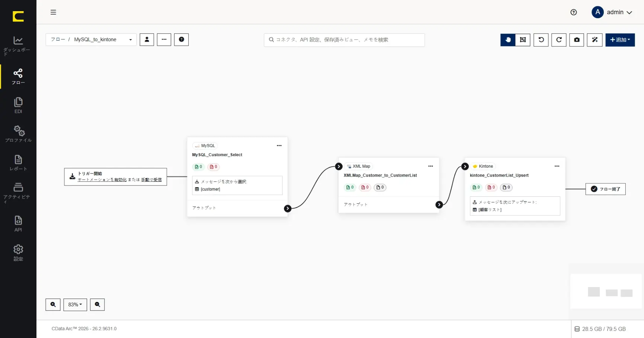The image size is (644, 338).
Task: Click the Kintone connector type label
Action: tap(483, 166)
